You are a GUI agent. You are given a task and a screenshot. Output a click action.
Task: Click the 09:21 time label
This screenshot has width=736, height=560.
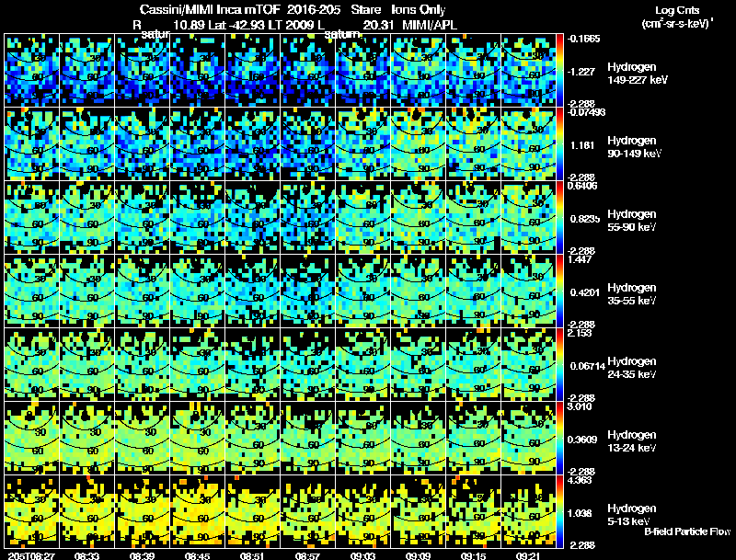[528, 555]
